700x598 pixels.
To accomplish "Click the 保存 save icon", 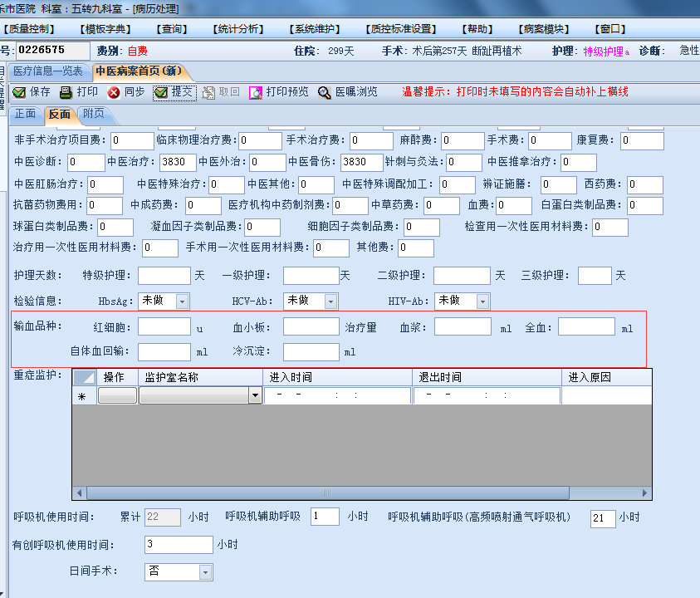I will 19,92.
